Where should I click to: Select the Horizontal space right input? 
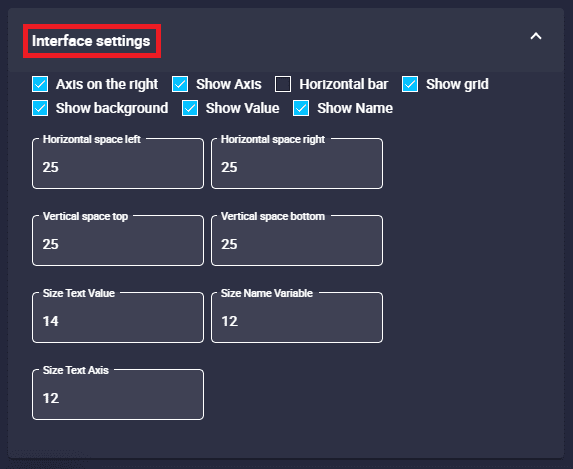(297, 163)
